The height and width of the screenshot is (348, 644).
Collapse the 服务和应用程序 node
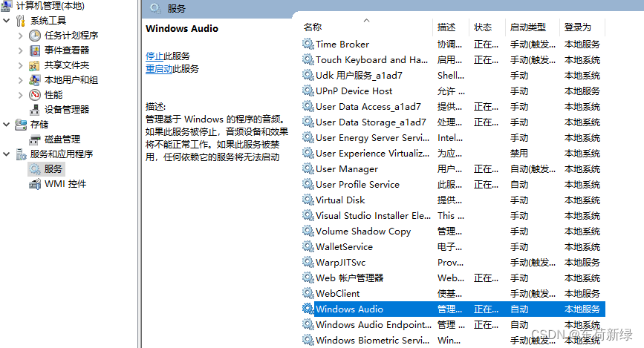(x=6, y=154)
